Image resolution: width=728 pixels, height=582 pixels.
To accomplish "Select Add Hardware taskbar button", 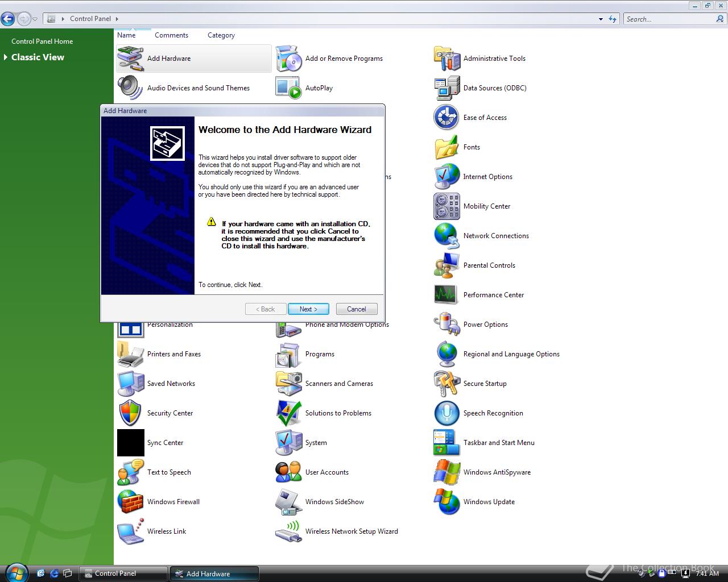I will pyautogui.click(x=214, y=573).
